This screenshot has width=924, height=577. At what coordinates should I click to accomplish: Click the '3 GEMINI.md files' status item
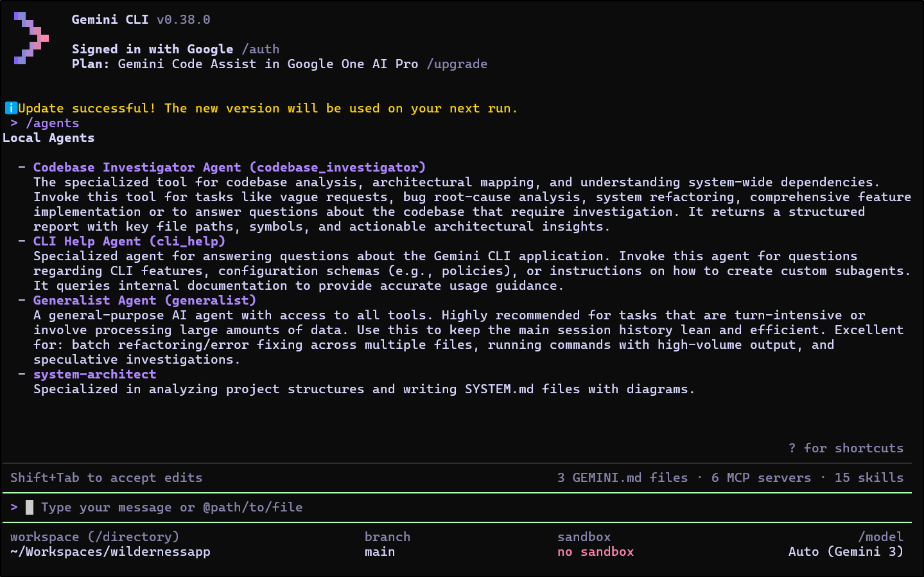point(622,477)
